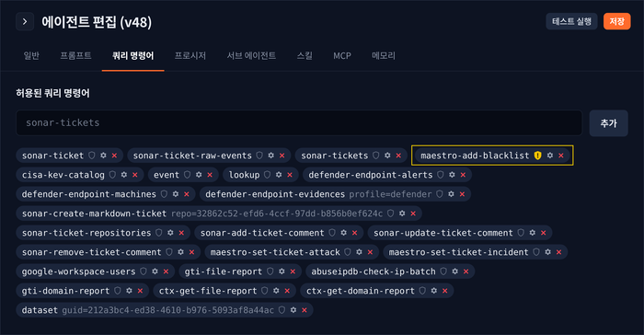
Task: Click the 추가 button
Action: (x=608, y=123)
